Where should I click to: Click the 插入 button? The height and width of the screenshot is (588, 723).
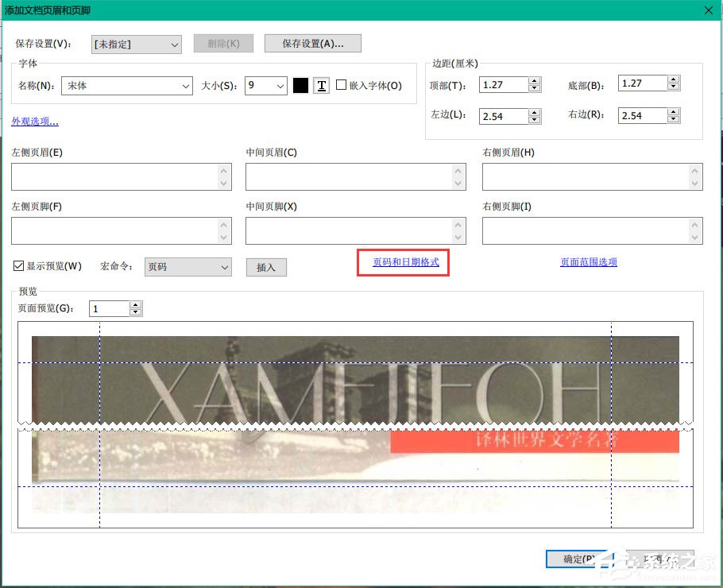[x=266, y=267]
